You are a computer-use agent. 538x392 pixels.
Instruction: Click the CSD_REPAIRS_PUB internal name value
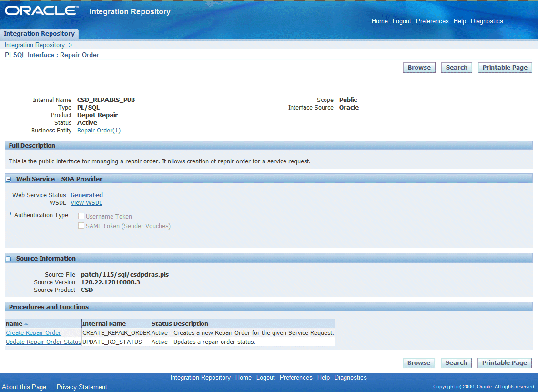point(106,100)
